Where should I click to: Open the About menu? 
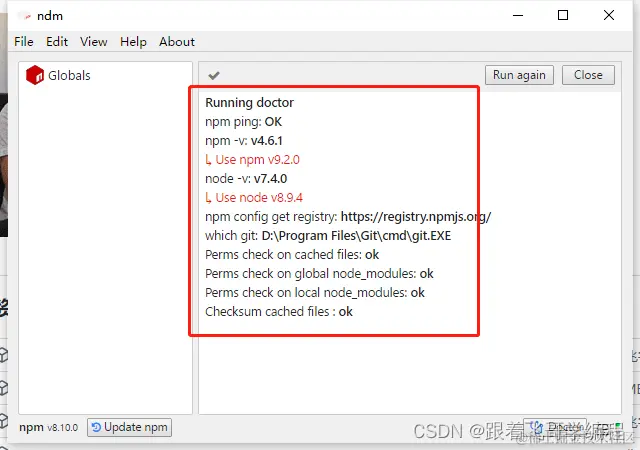pos(177,42)
